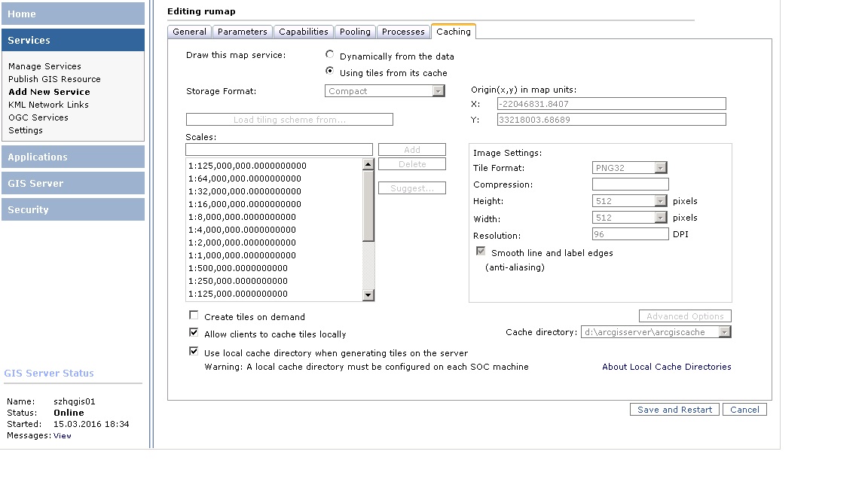Uncheck 'Allow clients to cache tiles locally'
The width and height of the screenshot is (868, 488).
(194, 333)
